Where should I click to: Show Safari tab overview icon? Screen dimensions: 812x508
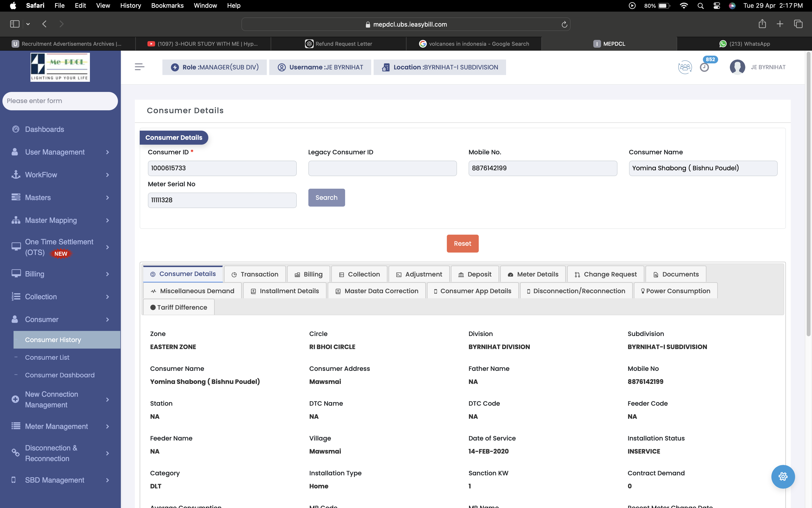798,24
